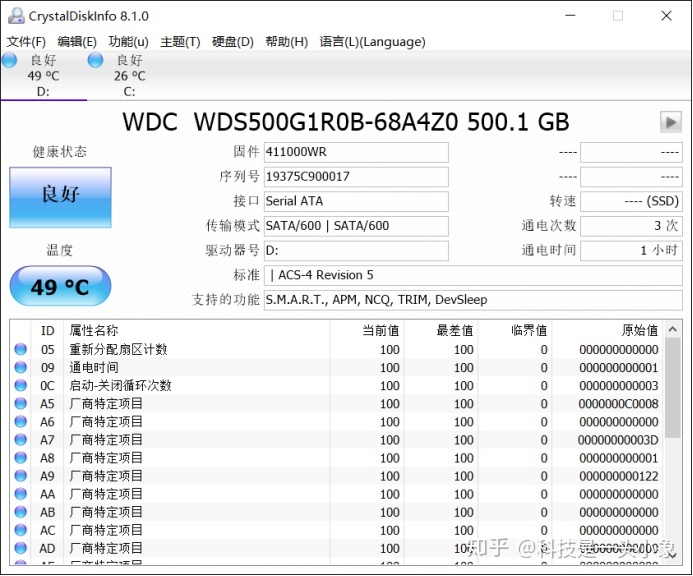The width and height of the screenshot is (693, 576).
Task: Click the CrystalDiskInfo title bar icon
Action: tap(16, 16)
